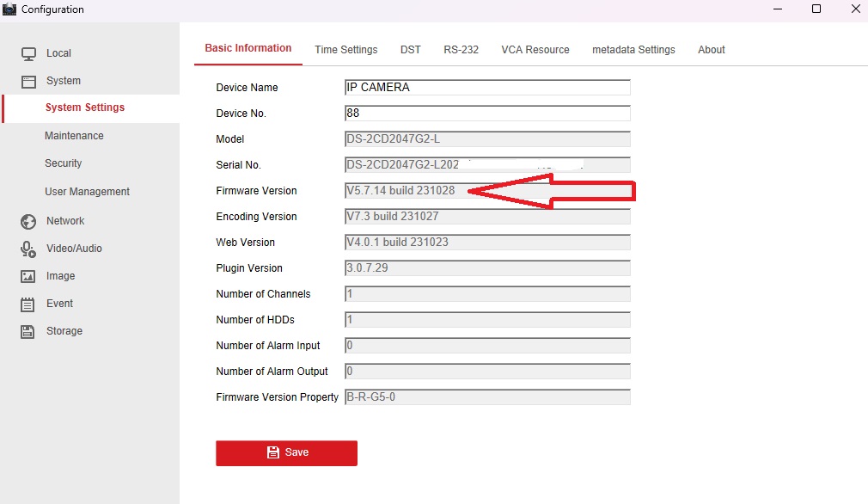Click the System window icon in sidebar
The image size is (868, 504).
pyautogui.click(x=29, y=81)
